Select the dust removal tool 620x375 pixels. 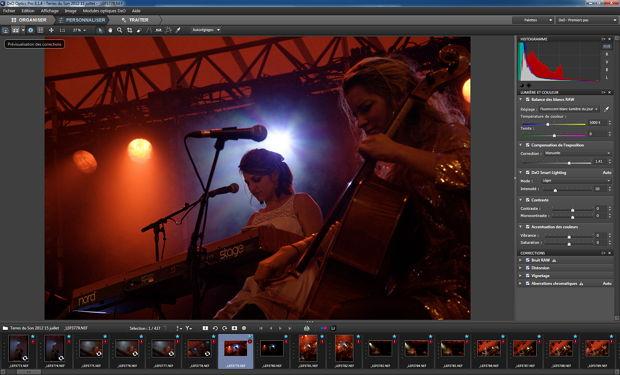pos(139,30)
